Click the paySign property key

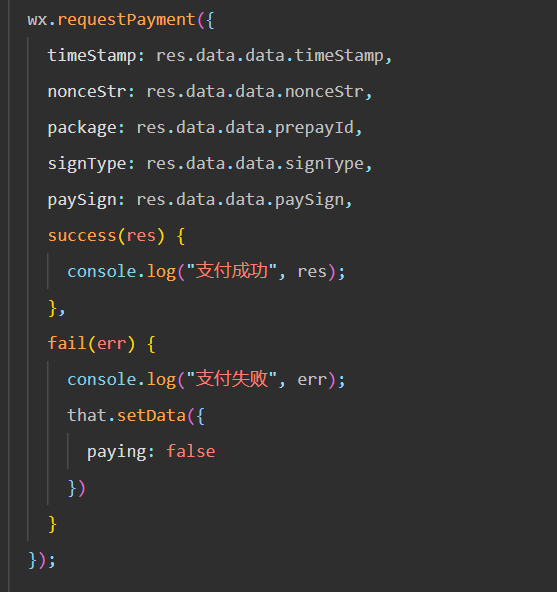point(82,200)
